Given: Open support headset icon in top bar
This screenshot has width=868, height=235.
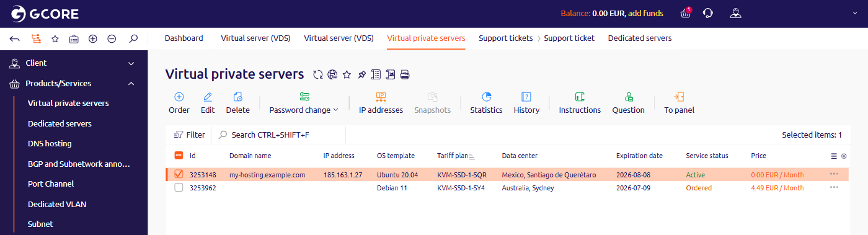Looking at the screenshot, I should [707, 13].
